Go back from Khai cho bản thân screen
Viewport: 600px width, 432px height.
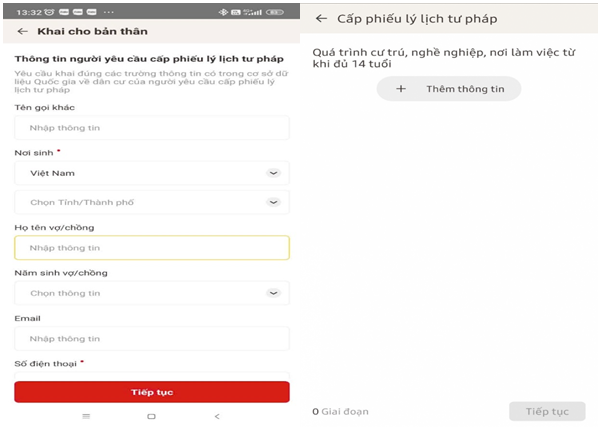(23, 31)
